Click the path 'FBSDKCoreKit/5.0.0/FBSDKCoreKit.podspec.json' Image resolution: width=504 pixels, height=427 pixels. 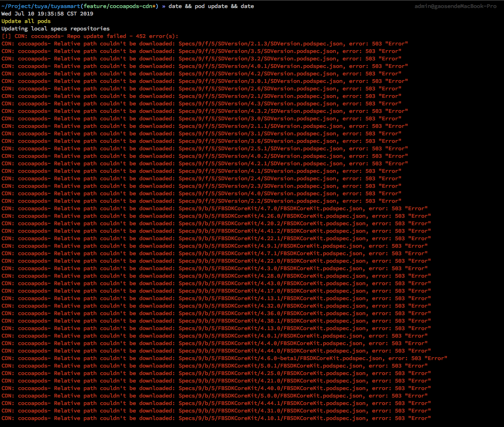pos(290,396)
